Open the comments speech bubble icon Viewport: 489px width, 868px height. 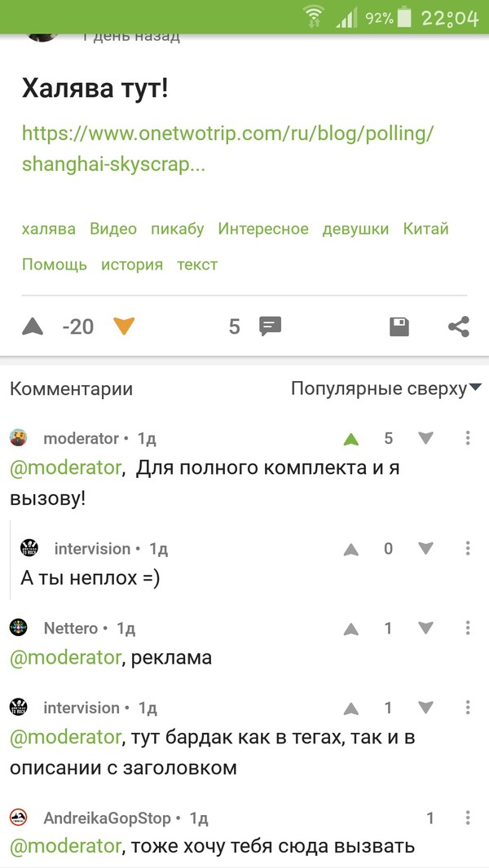pyautogui.click(x=269, y=326)
